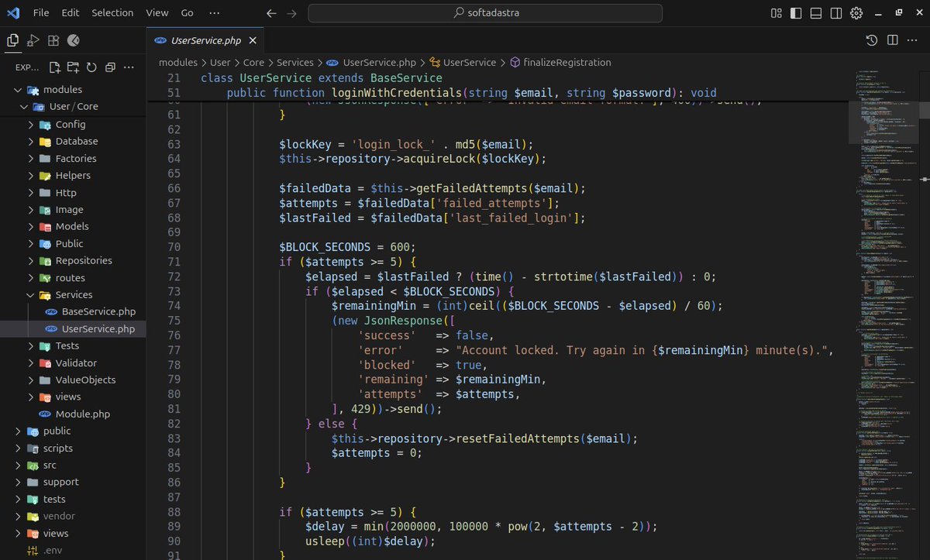Click the round icon after Extensions in activity bar
Image resolution: width=930 pixels, height=560 pixels.
click(x=74, y=40)
